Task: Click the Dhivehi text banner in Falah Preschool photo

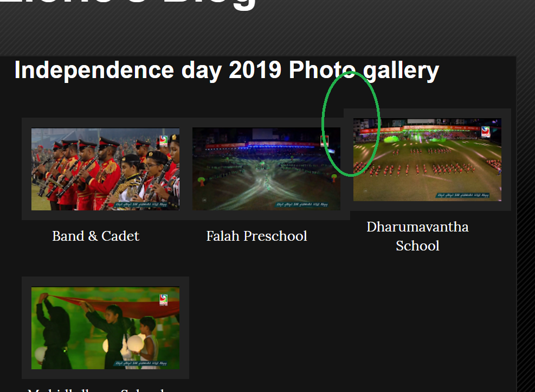Action: [x=302, y=205]
